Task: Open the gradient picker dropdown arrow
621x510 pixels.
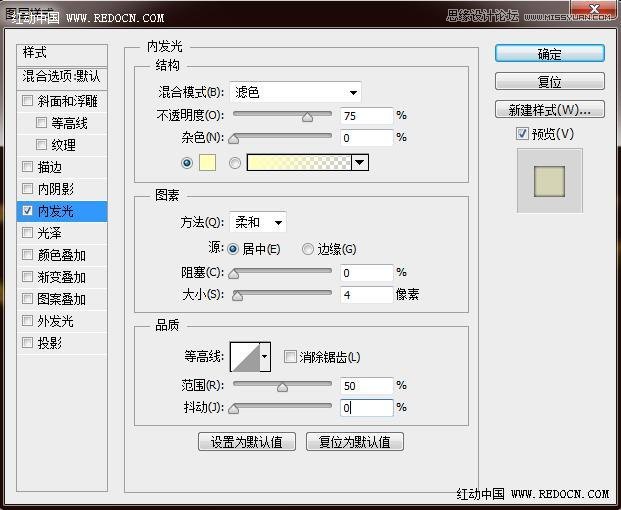Action: click(360, 163)
